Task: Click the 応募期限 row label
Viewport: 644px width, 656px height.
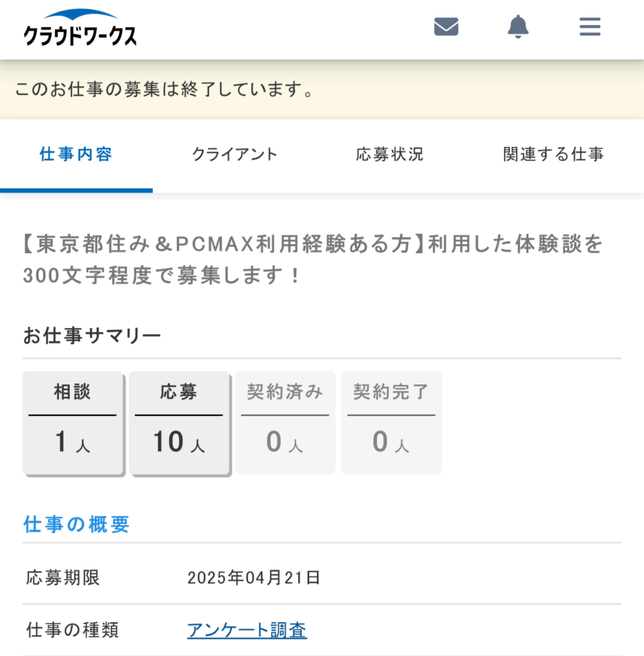Action: coord(63,578)
